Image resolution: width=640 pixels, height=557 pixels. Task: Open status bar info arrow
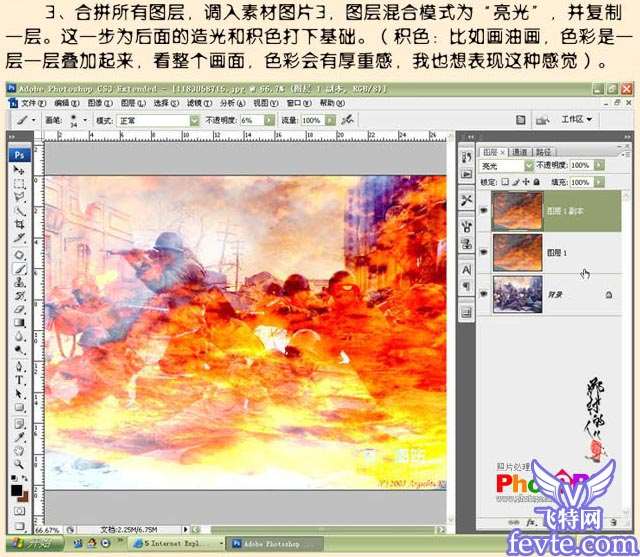point(186,530)
